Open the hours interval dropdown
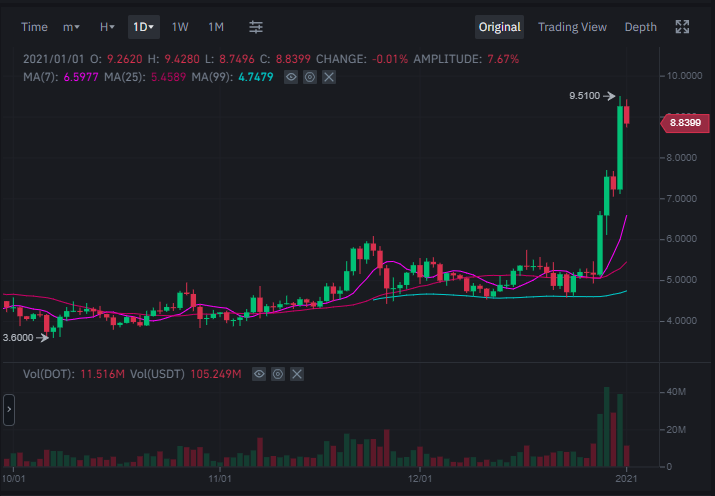715x496 pixels. (107, 27)
